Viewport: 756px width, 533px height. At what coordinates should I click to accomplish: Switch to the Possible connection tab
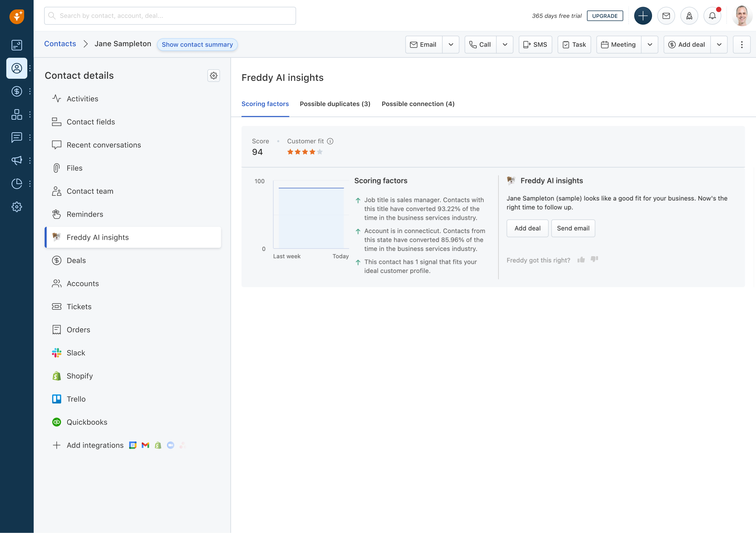coord(418,104)
